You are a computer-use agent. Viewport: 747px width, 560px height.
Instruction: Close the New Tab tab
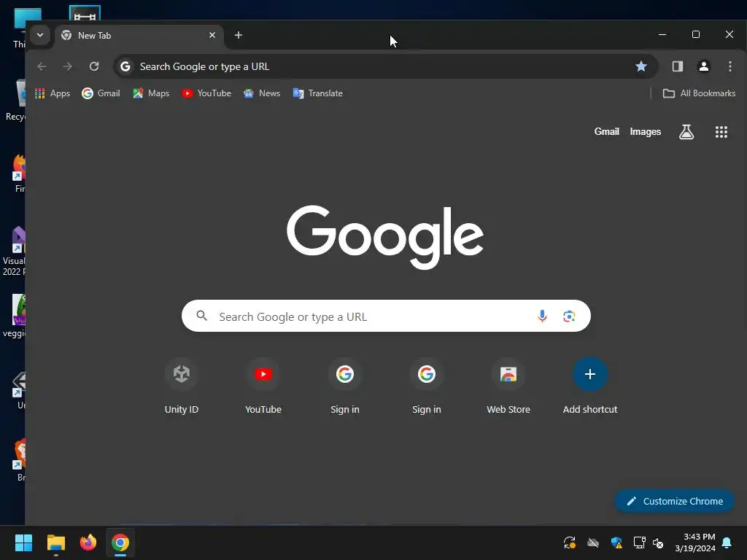[212, 35]
